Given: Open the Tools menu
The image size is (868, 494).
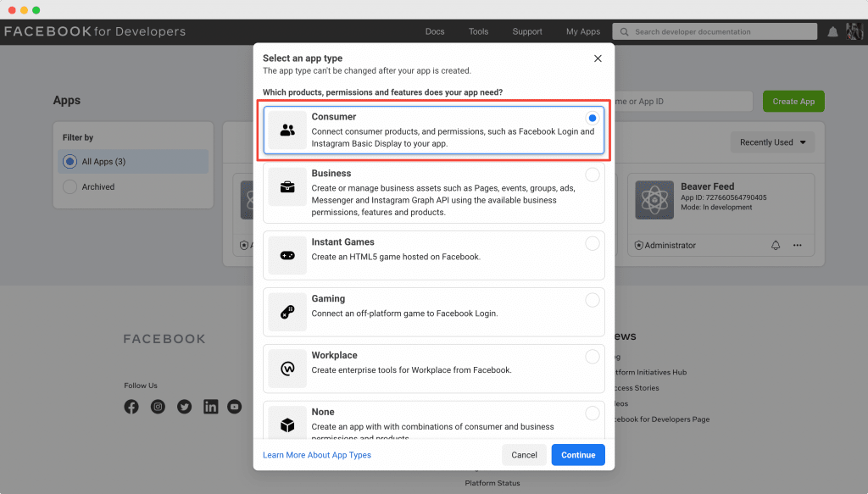Looking at the screenshot, I should point(478,31).
